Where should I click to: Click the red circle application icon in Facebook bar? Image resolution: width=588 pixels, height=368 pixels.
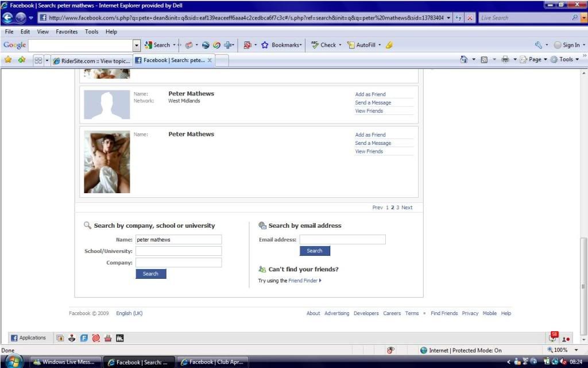pyautogui.click(x=96, y=338)
